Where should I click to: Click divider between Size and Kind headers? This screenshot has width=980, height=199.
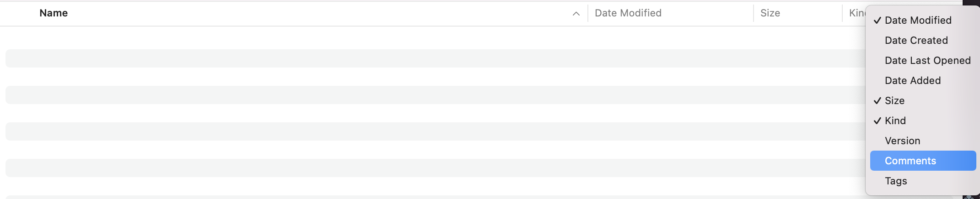[842, 13]
